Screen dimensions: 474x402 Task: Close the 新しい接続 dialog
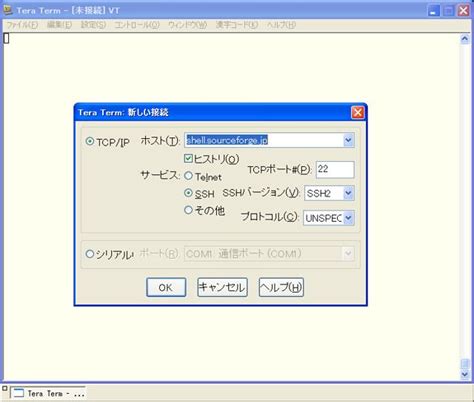click(358, 112)
